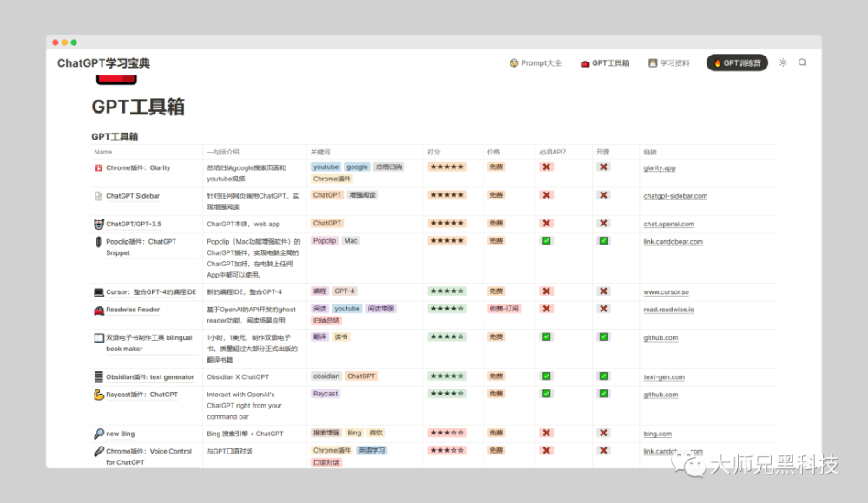
Task: Toggle the API cross mark for new Bing
Action: click(x=546, y=434)
